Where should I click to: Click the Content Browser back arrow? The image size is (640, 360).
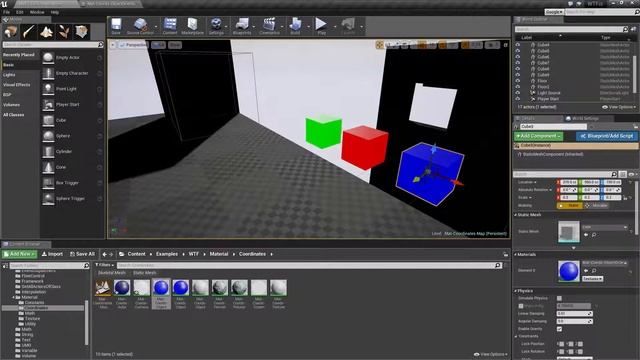pos(104,254)
